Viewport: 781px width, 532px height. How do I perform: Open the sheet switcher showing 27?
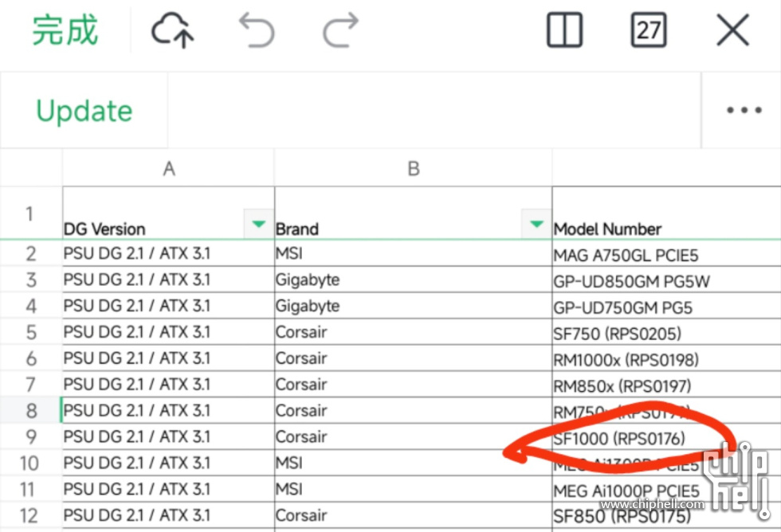[649, 30]
